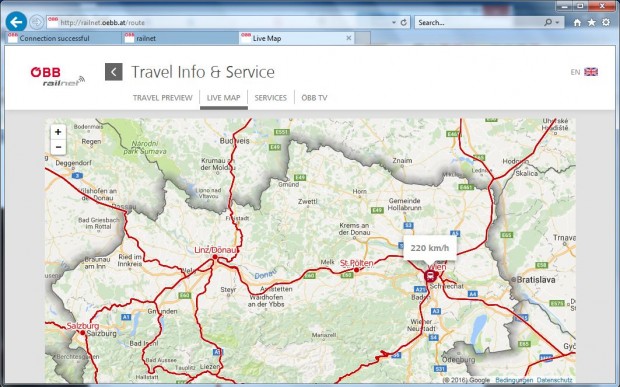Screen dimensions: 620x387
Task: Click the search magnifier icon
Action: pyautogui.click(x=548, y=23)
